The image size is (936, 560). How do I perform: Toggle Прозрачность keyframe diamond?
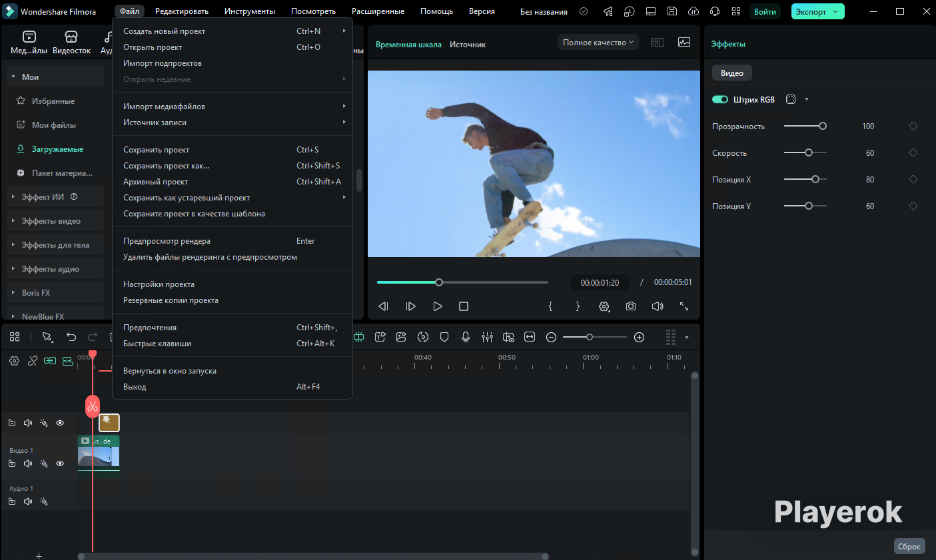coord(913,126)
